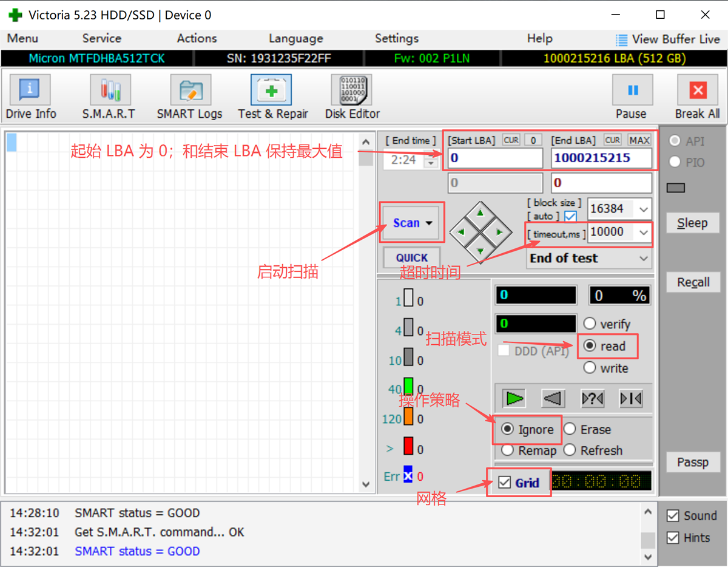Click the DDD (API) checkbox
The width and height of the screenshot is (728, 567).
[x=504, y=350]
